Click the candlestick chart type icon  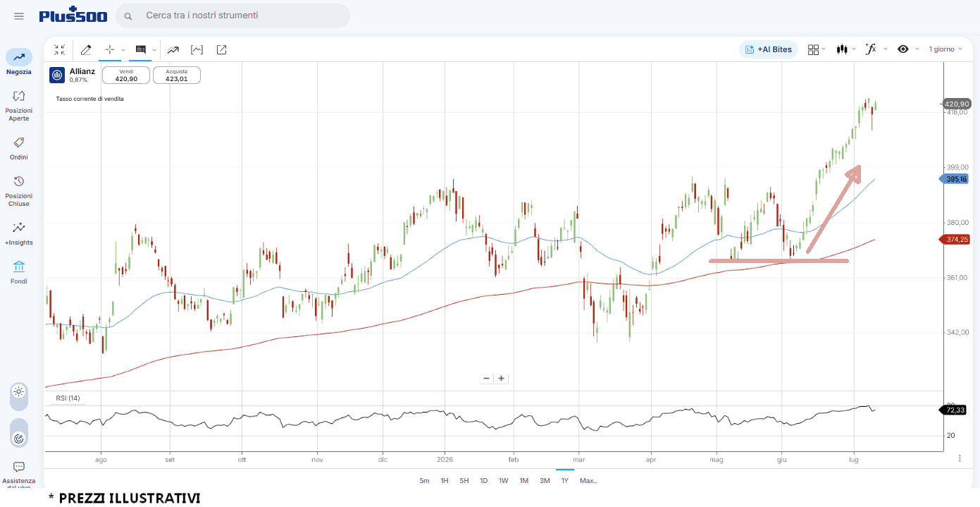coord(841,49)
